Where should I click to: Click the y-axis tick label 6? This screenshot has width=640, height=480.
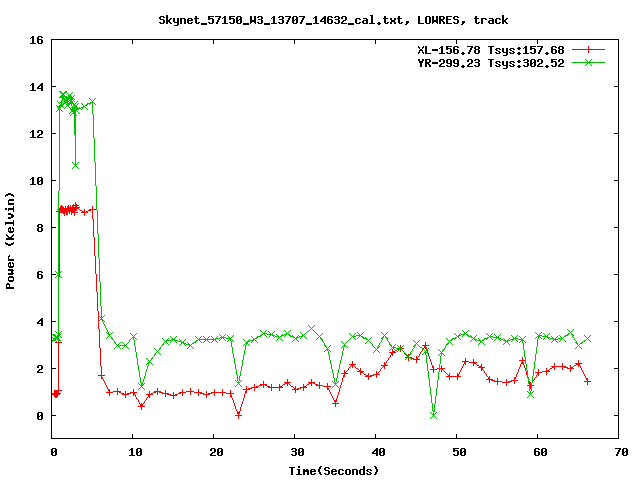click(x=40, y=275)
